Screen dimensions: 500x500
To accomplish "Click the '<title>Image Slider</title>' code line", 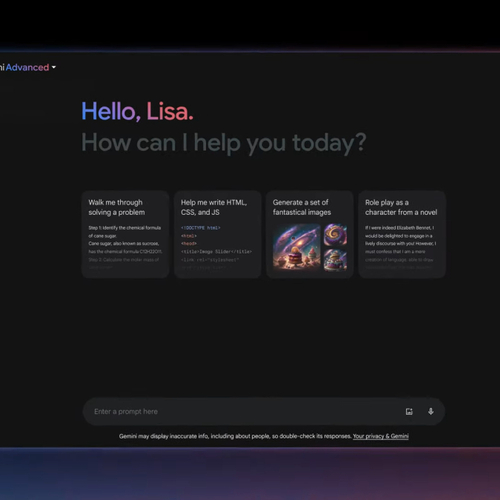I will click(x=216, y=252).
